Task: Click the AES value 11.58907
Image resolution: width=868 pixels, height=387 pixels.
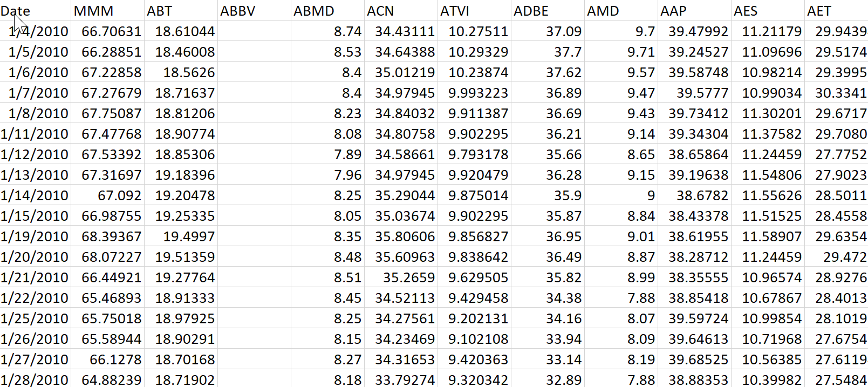Action: pos(768,236)
